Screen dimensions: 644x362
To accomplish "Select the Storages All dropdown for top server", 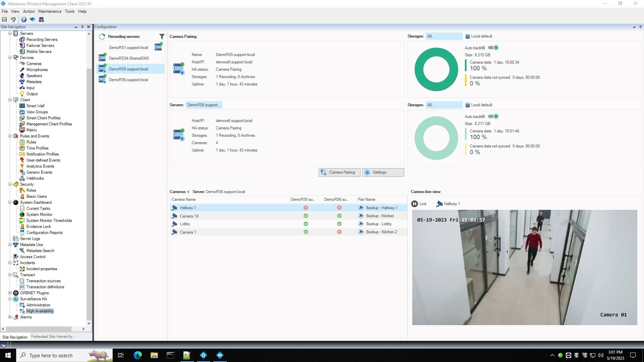I will (442, 36).
